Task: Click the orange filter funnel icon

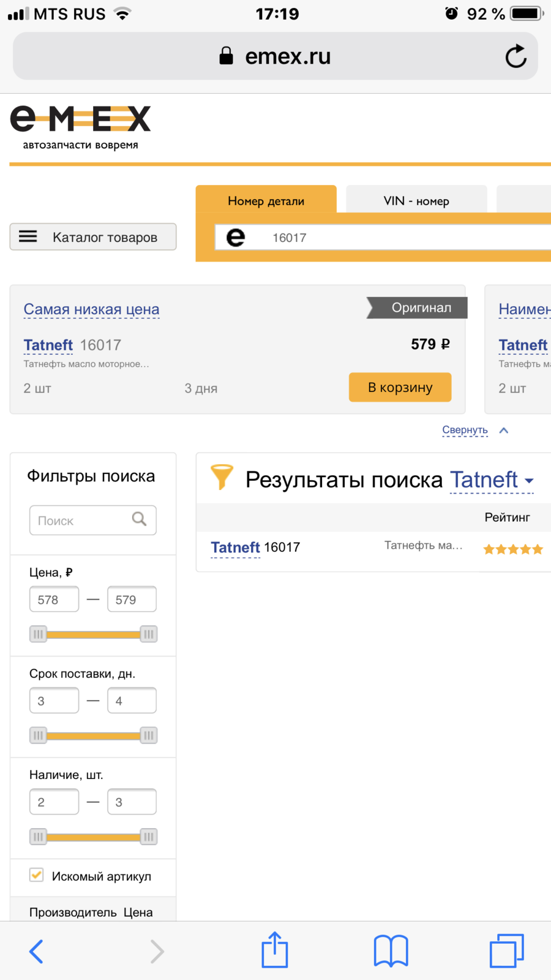Action: (x=222, y=477)
